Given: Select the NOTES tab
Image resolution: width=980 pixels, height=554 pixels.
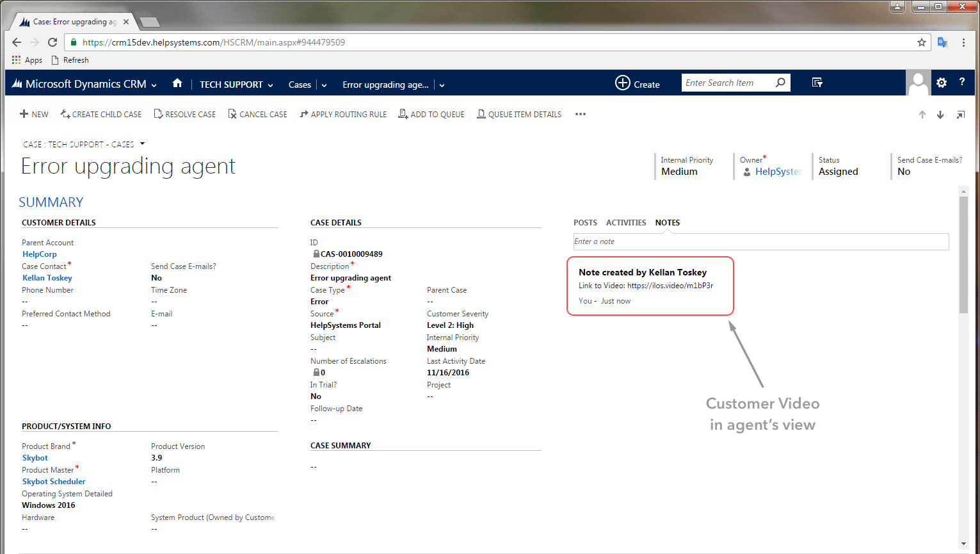Looking at the screenshot, I should 668,223.
